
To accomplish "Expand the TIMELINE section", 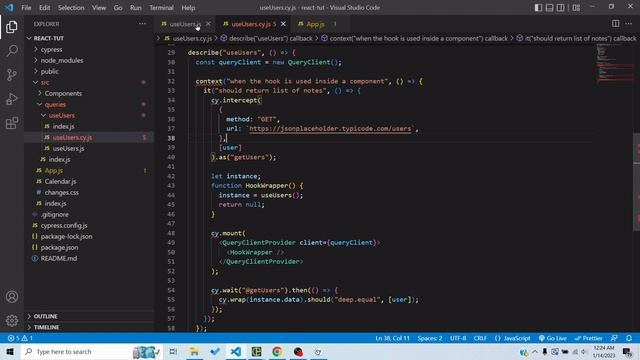I will point(89,327).
